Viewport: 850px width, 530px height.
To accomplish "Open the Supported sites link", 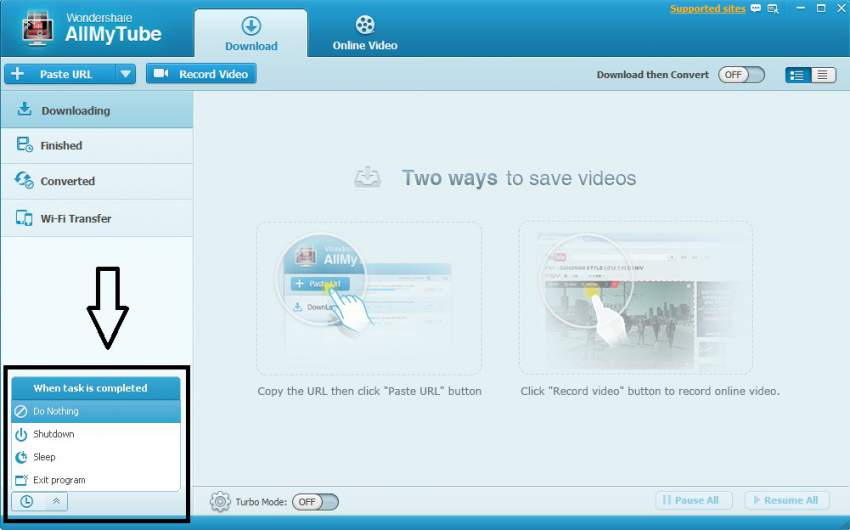I will pyautogui.click(x=707, y=9).
